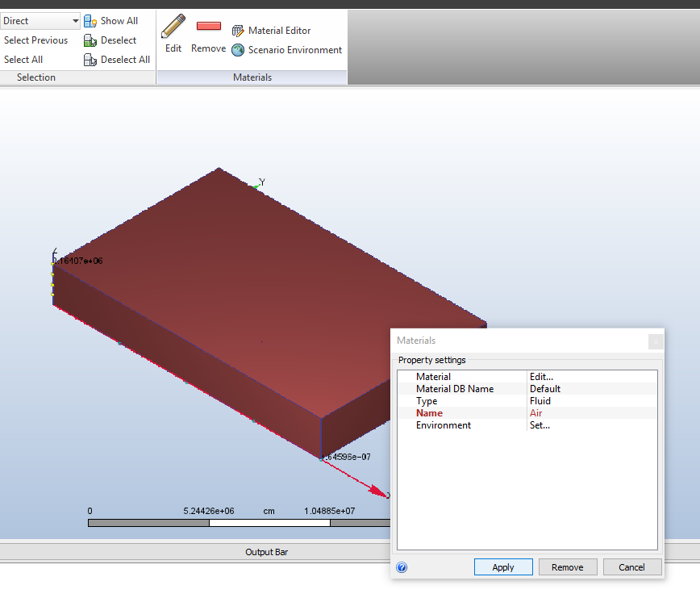700x602 pixels.
Task: Open the help question mark icon
Action: coord(402,567)
